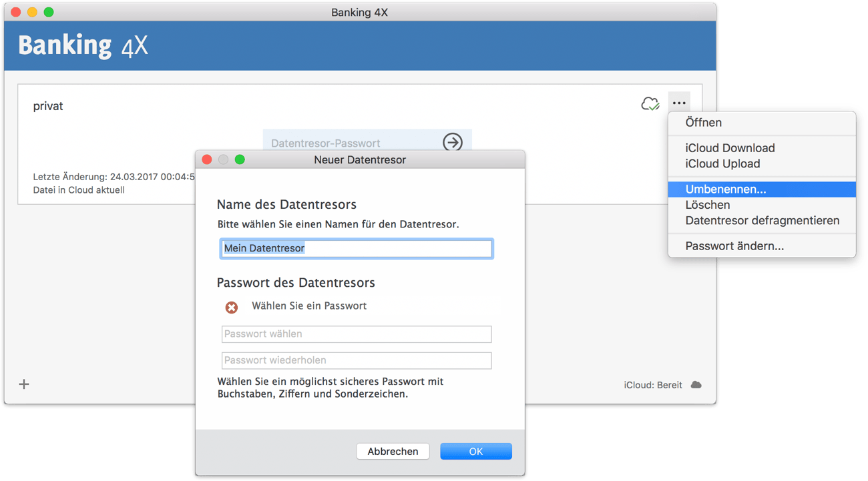This screenshot has height=481, width=868.
Task: Click the cloud icon next to iCloud: Bereit
Action: [696, 385]
